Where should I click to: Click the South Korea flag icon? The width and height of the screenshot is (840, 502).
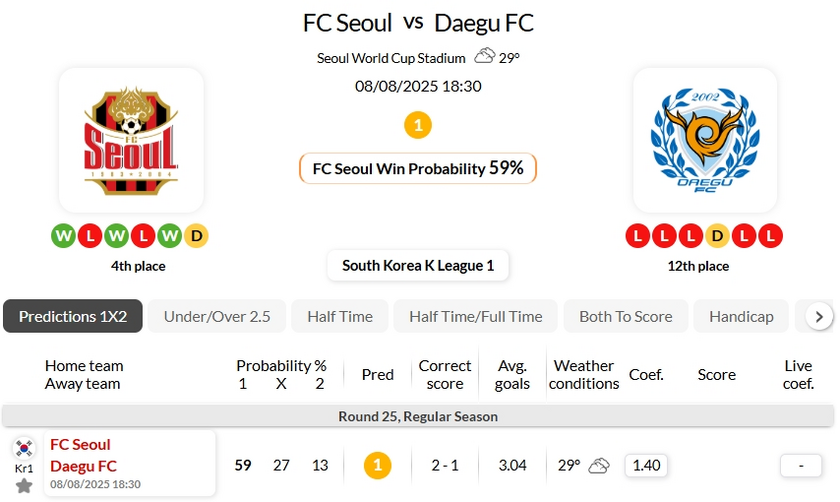coord(24,447)
